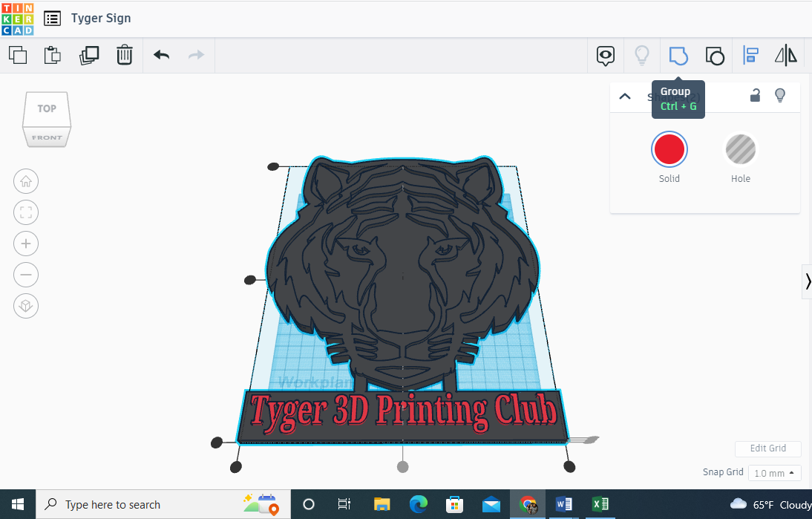The height and width of the screenshot is (519, 812).
Task: Select the Mirror tool
Action: tap(785, 55)
